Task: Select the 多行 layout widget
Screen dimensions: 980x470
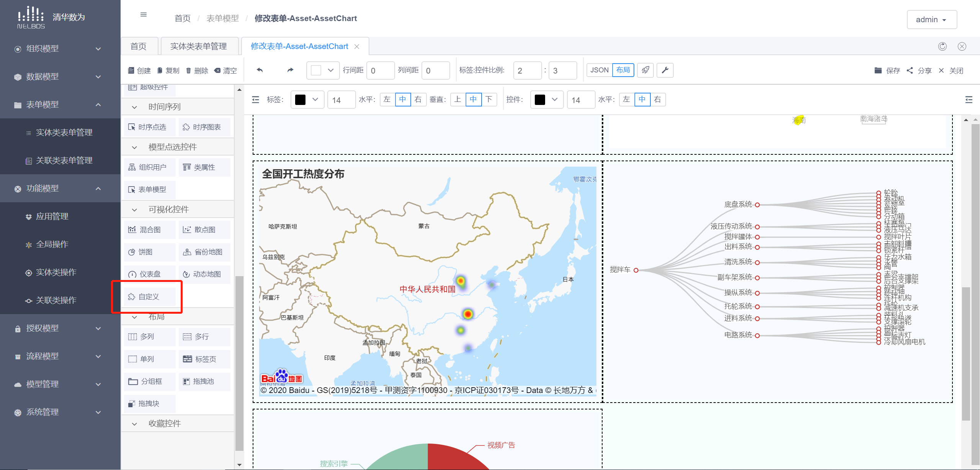Action: [x=204, y=336]
